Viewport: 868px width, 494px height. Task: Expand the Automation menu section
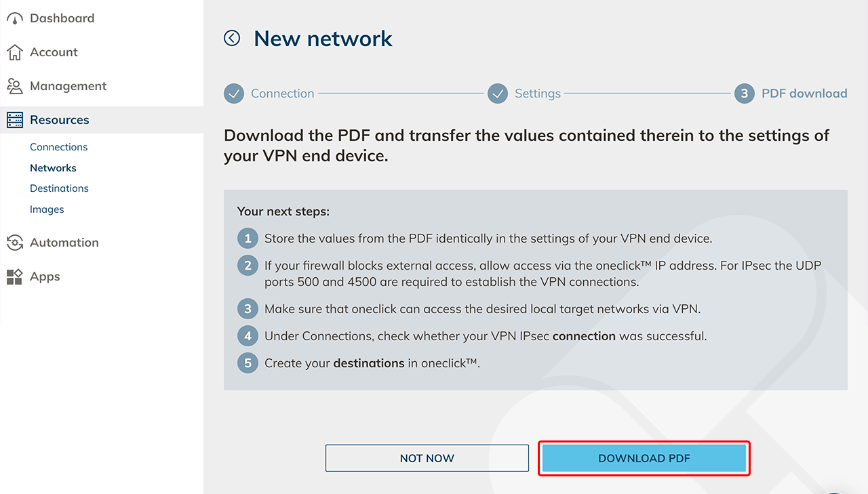[64, 243]
